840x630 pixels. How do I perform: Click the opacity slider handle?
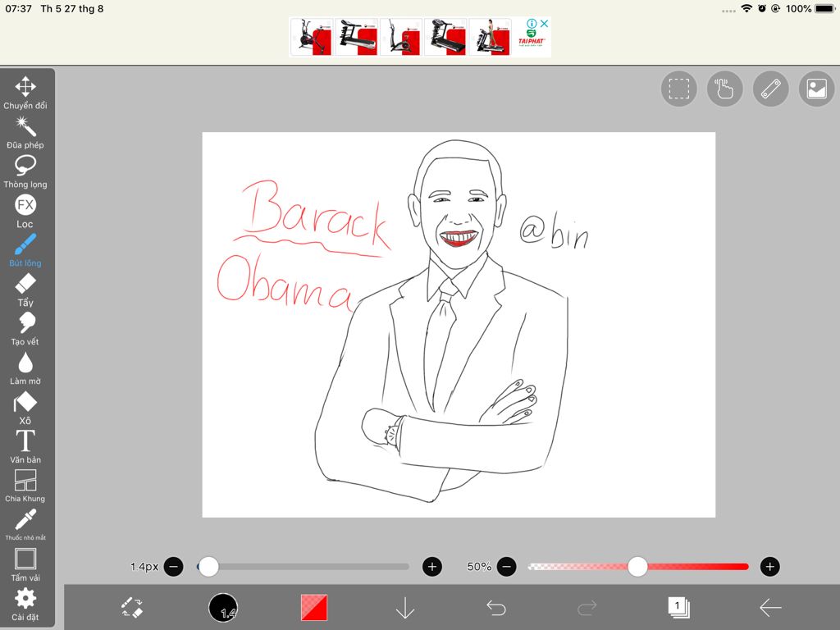tap(637, 566)
